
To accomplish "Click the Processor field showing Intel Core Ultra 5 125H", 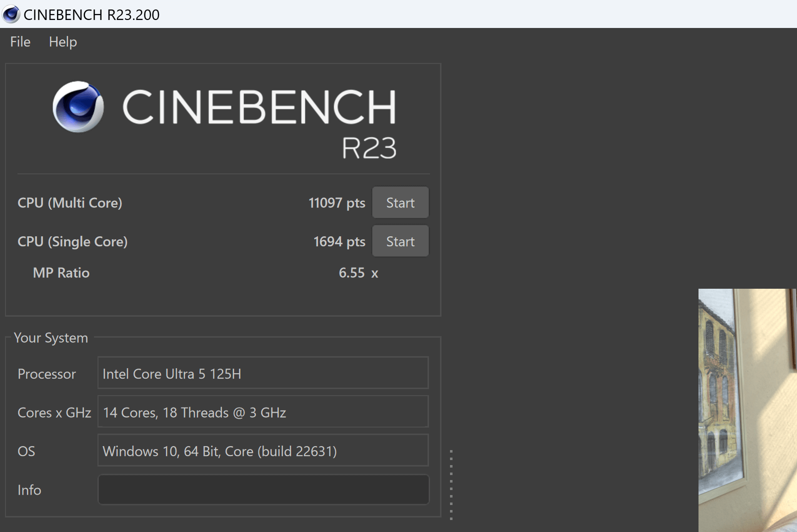I will point(263,373).
